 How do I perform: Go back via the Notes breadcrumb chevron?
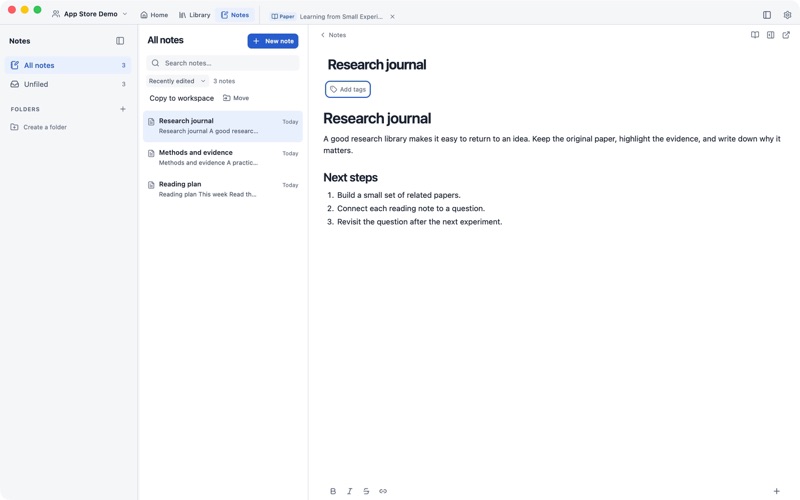[x=322, y=35]
